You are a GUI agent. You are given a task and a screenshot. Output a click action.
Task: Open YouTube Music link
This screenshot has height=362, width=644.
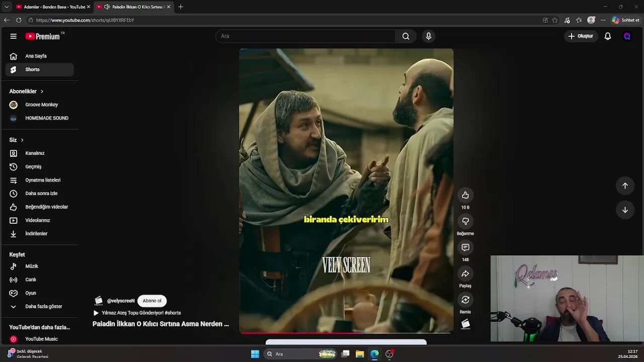coord(39,339)
